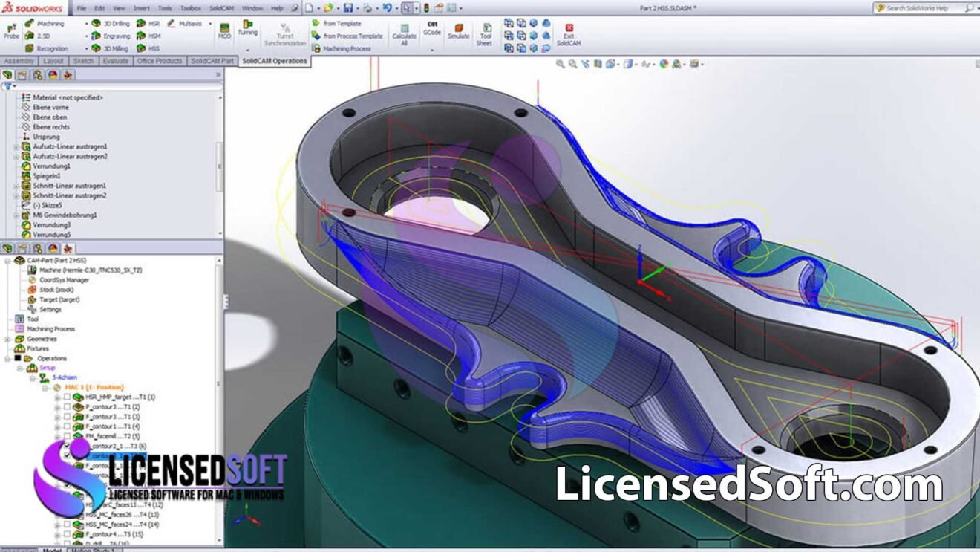Expand the Aufsatz-Linear austragen1 feature
Image resolution: width=980 pixels, height=552 pixels.
[16, 147]
